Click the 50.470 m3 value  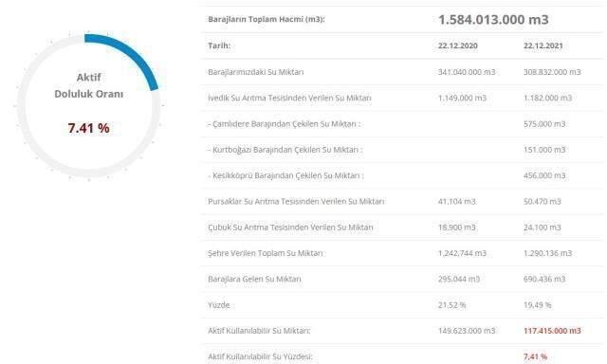[543, 202]
